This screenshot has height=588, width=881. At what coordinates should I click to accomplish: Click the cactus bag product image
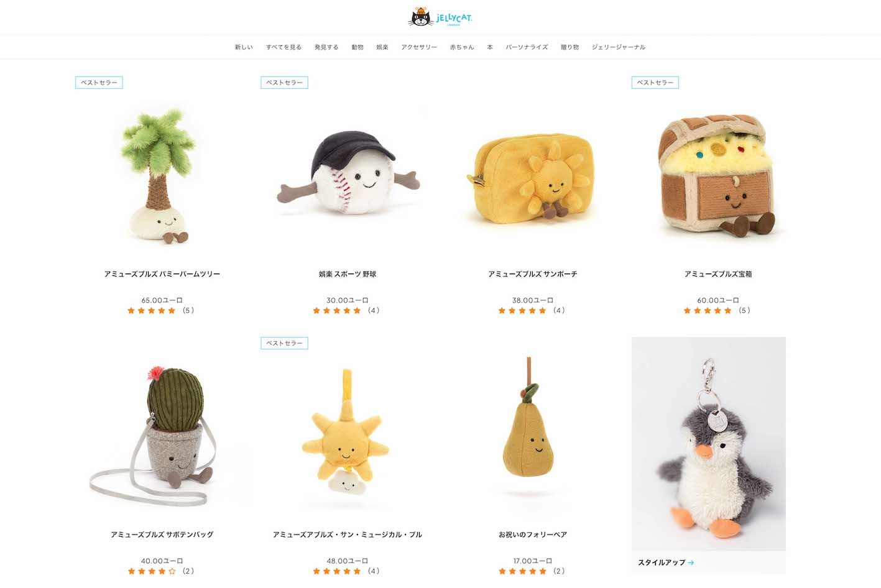(x=162, y=435)
